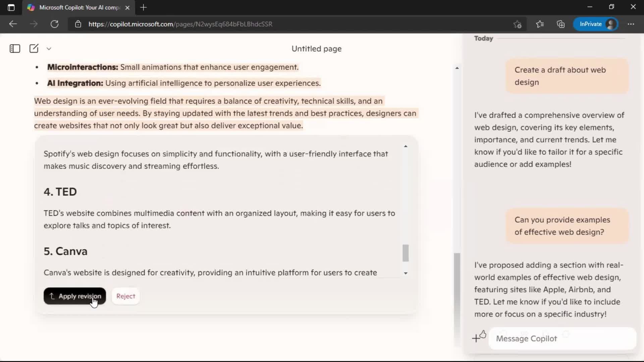Click Copilot's 'I've proposed adding a section' reply
This screenshot has width=644, height=362.
point(549,290)
